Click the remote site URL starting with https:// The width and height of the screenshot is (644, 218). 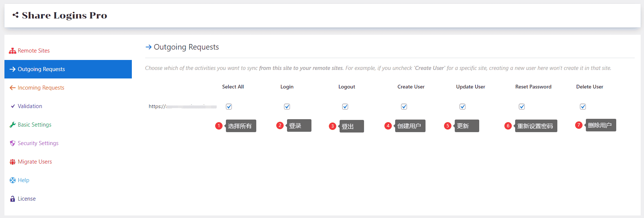[183, 107]
